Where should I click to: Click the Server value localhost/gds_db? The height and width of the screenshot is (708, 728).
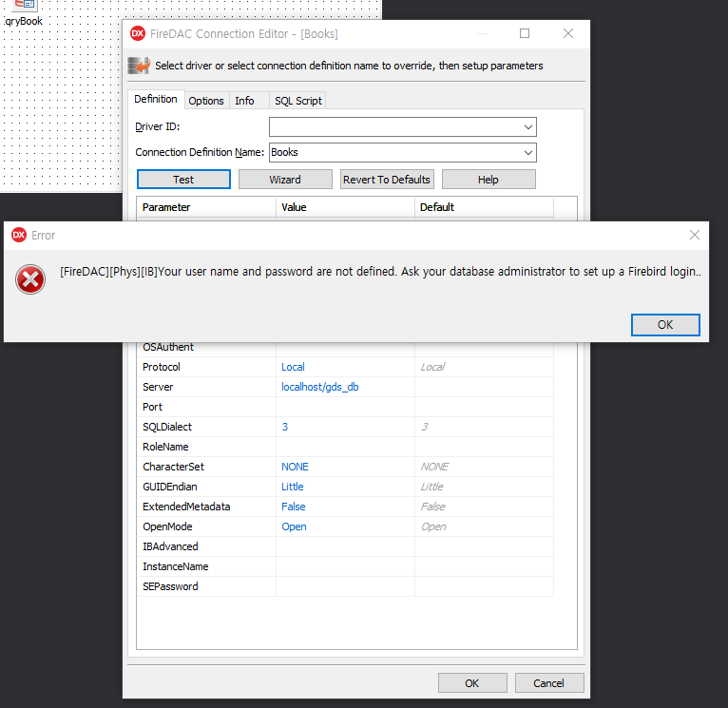(320, 387)
